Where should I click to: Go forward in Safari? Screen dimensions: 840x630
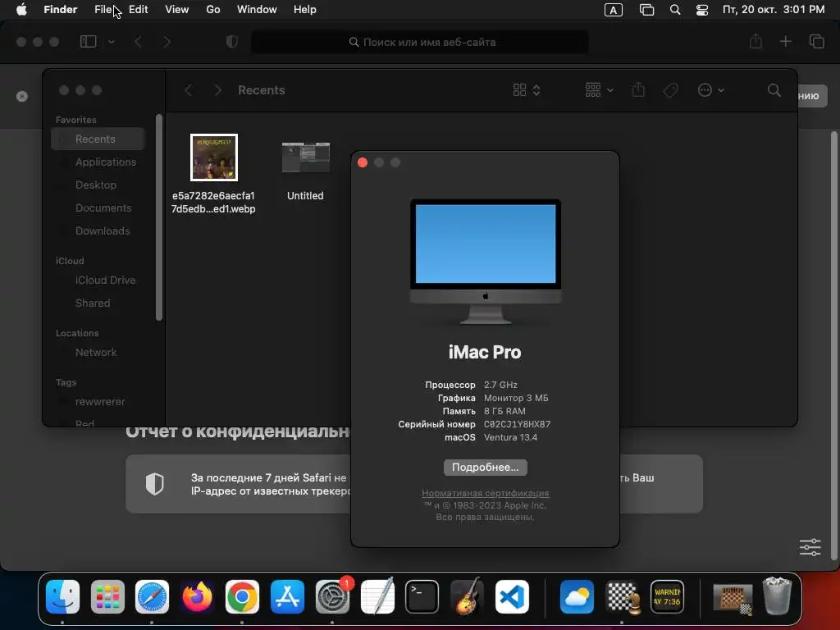click(167, 41)
